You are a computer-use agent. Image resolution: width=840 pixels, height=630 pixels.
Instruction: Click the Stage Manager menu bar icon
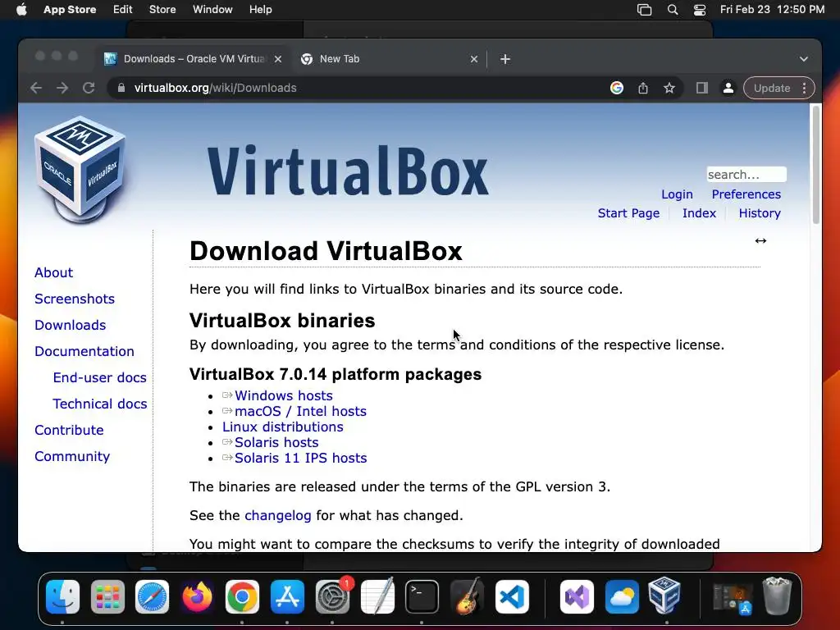tap(645, 10)
